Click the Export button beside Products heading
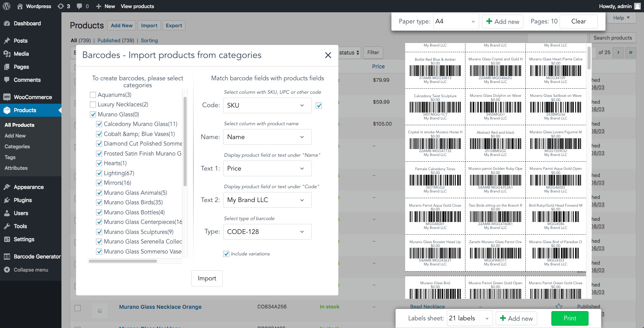Image resolution: width=644 pixels, height=328 pixels. [x=174, y=25]
